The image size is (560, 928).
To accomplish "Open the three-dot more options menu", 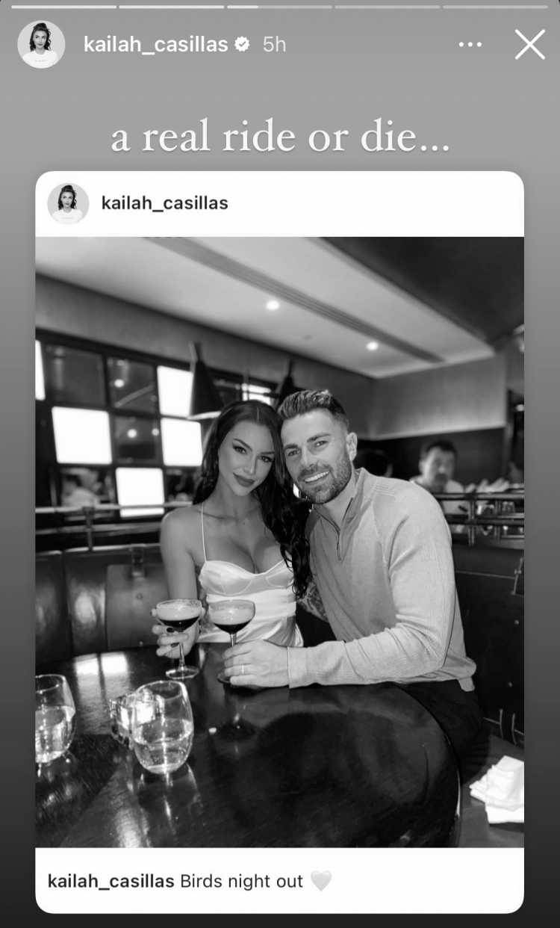I will point(470,45).
